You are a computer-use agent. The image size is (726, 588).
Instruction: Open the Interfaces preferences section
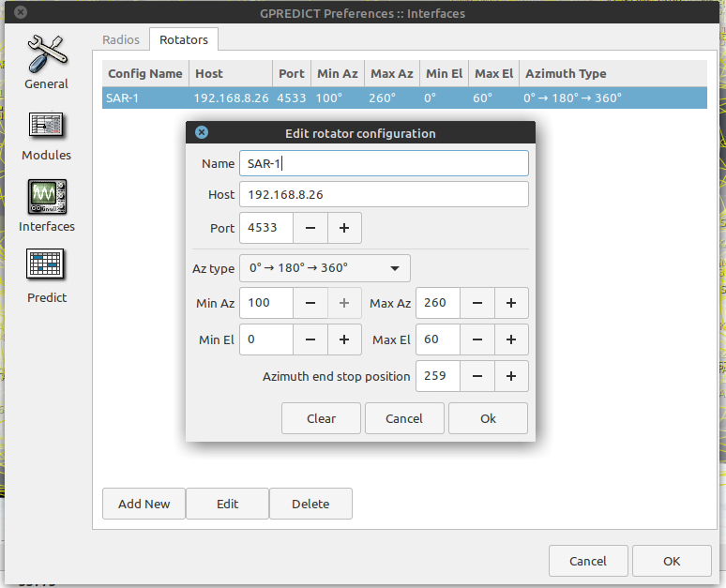[46, 206]
